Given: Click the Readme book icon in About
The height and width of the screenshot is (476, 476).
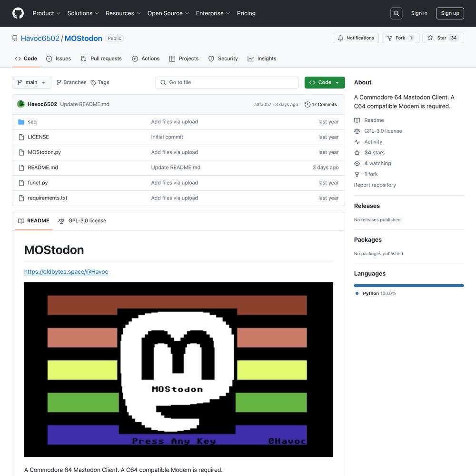Looking at the screenshot, I should 357,120.
